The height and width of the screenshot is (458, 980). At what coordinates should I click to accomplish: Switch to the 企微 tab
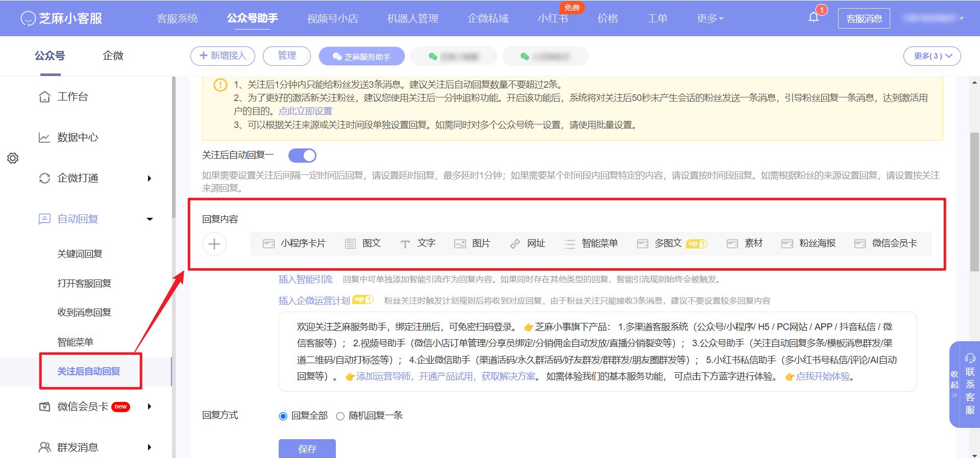[113, 56]
